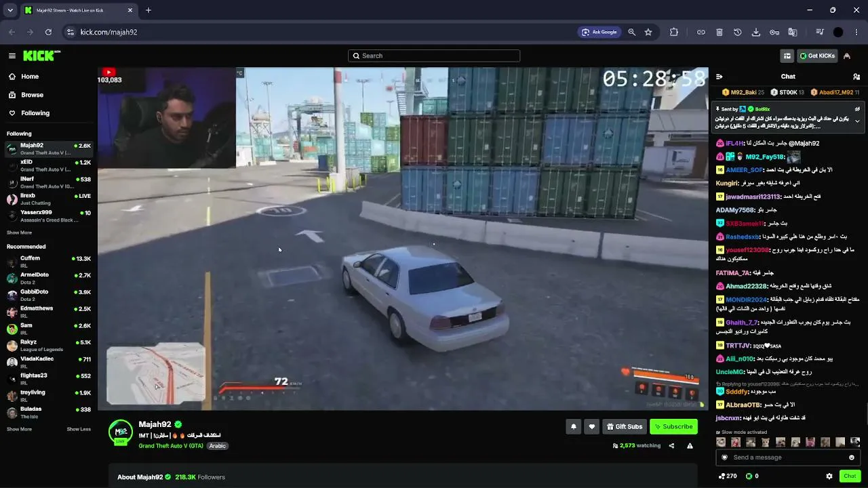Viewport: 868px width, 488px height.
Task: Open the chat users list icon
Action: click(856, 77)
